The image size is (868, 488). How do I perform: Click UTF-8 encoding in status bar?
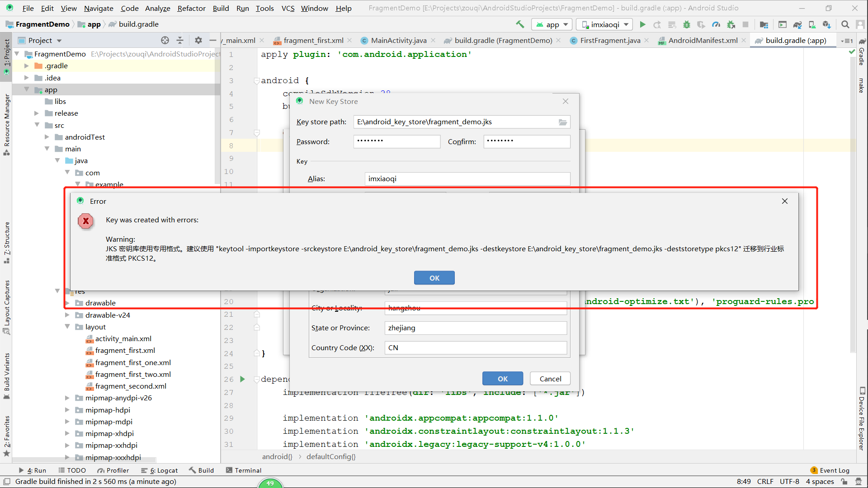click(789, 482)
